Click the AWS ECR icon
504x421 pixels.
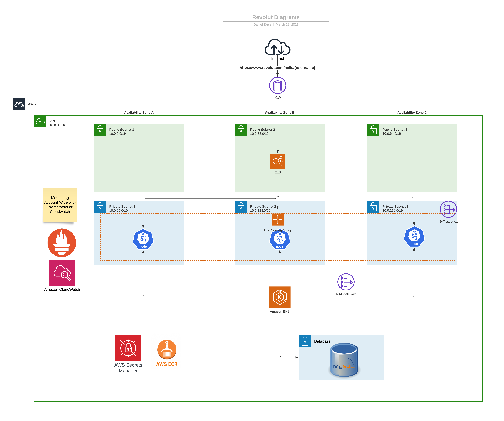click(x=167, y=350)
